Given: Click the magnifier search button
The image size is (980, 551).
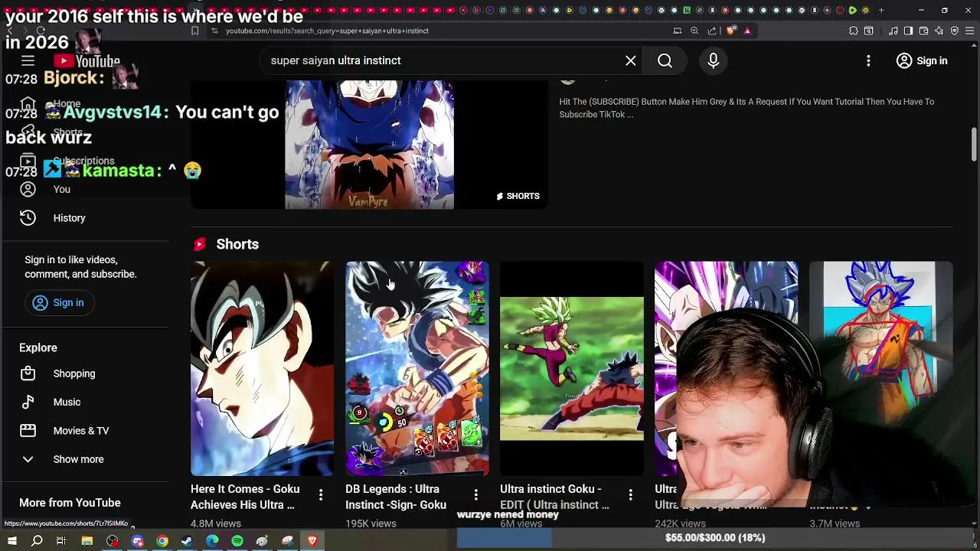Looking at the screenshot, I should (665, 60).
